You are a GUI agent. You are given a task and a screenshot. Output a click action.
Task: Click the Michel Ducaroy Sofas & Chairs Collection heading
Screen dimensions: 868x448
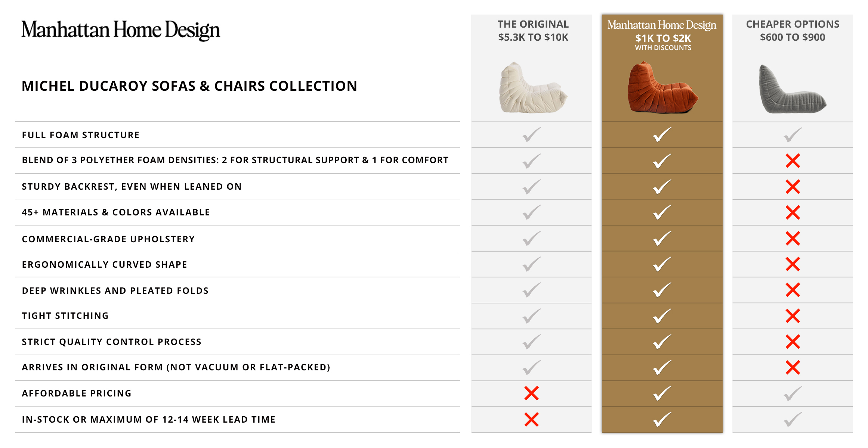(189, 86)
